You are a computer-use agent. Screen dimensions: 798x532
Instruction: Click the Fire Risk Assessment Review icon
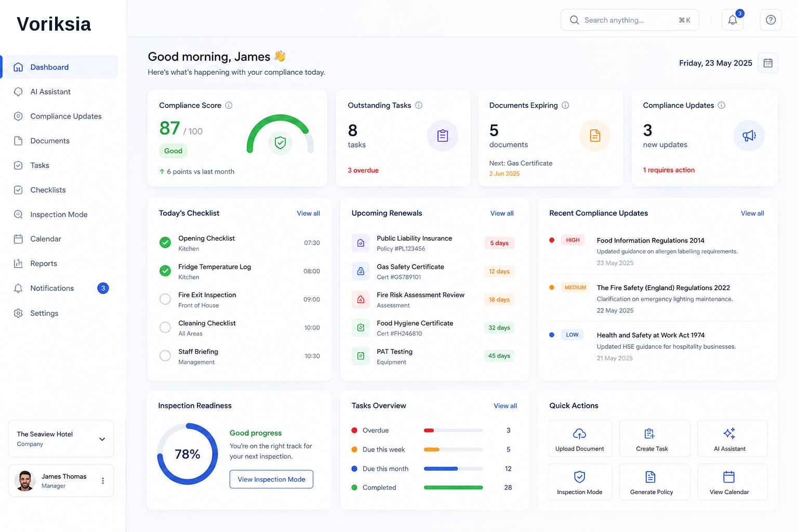(x=361, y=299)
